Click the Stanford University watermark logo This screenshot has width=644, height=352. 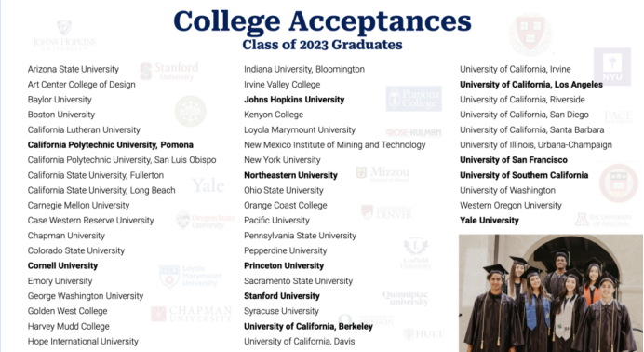click(169, 71)
